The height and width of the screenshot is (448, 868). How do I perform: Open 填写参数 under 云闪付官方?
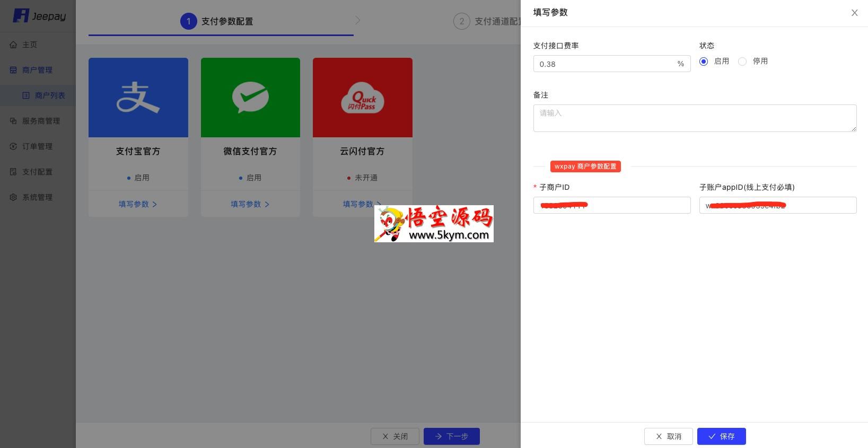(362, 204)
